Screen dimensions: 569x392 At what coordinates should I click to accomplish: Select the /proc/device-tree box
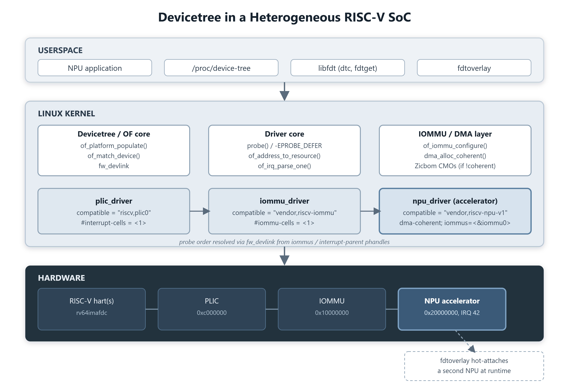coord(221,68)
